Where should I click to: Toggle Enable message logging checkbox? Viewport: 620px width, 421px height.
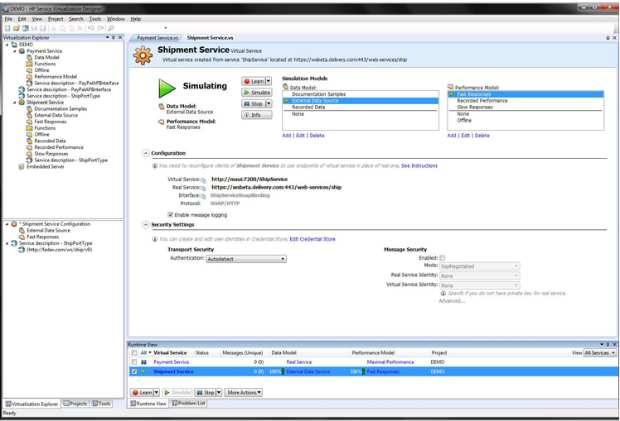171,215
